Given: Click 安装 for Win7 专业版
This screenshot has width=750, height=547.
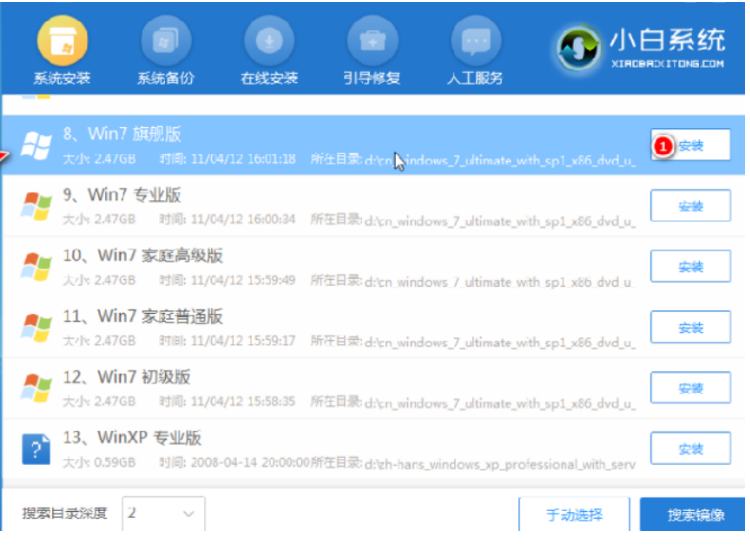Looking at the screenshot, I should (690, 206).
